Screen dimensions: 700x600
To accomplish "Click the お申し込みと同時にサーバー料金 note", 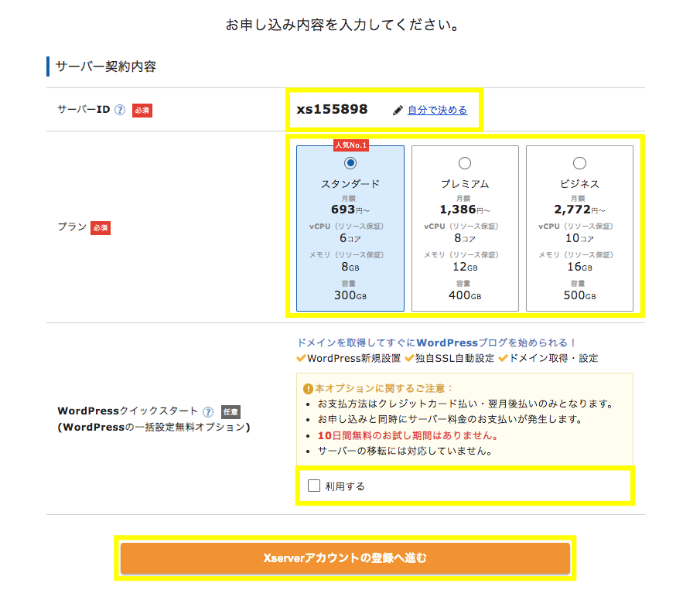I will point(449,420).
